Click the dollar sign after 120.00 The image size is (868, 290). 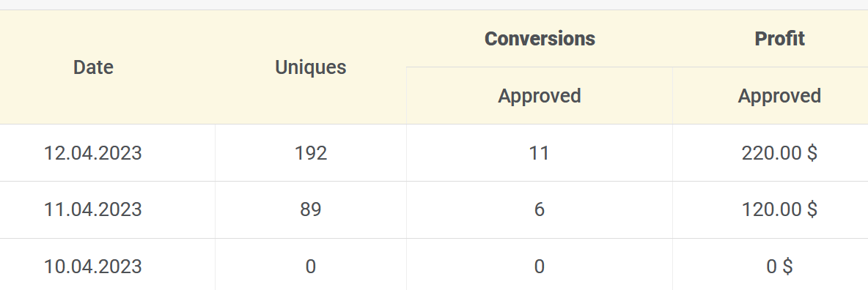[x=812, y=209]
